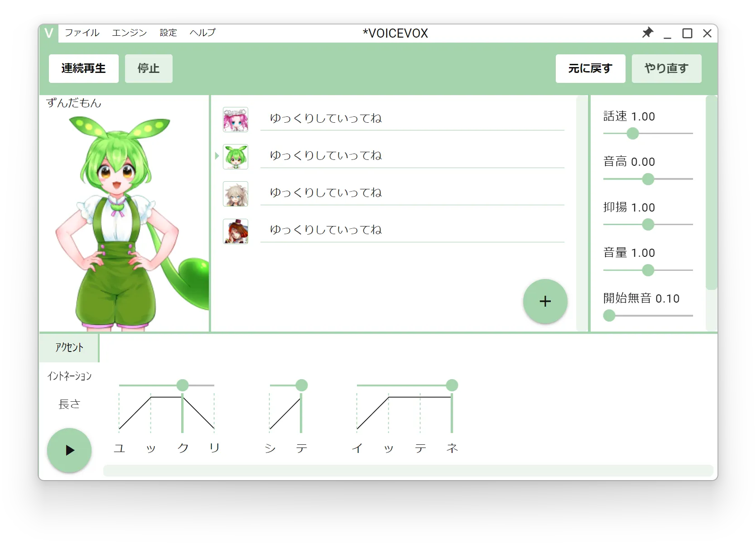Adjust the 抑揚 intonation slider

pyautogui.click(x=648, y=224)
